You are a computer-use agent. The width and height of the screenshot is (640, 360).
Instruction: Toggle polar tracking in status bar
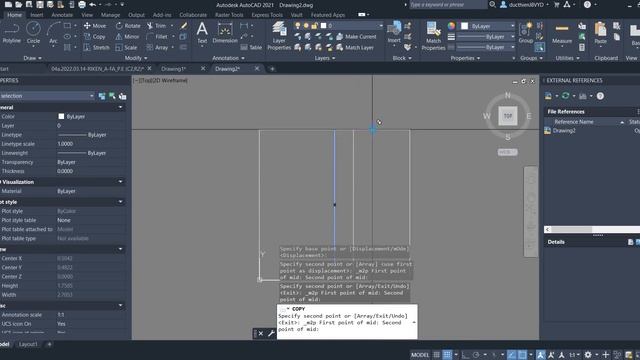pos(476,355)
